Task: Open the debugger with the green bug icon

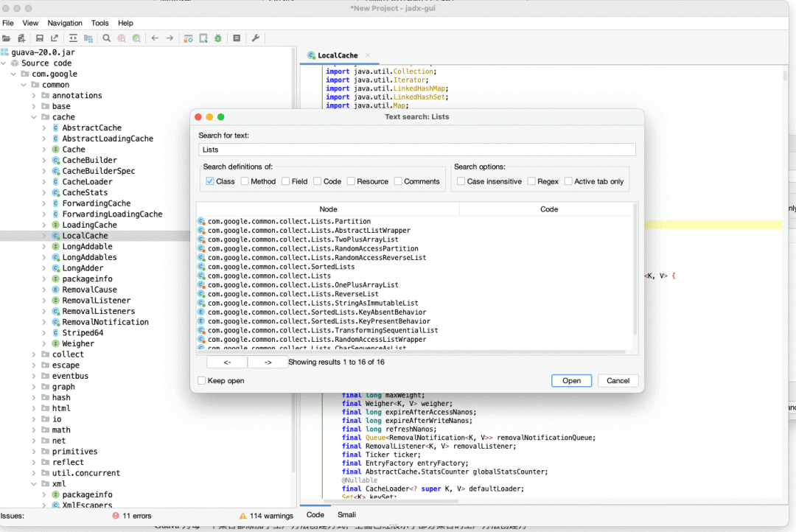Action: [218, 38]
